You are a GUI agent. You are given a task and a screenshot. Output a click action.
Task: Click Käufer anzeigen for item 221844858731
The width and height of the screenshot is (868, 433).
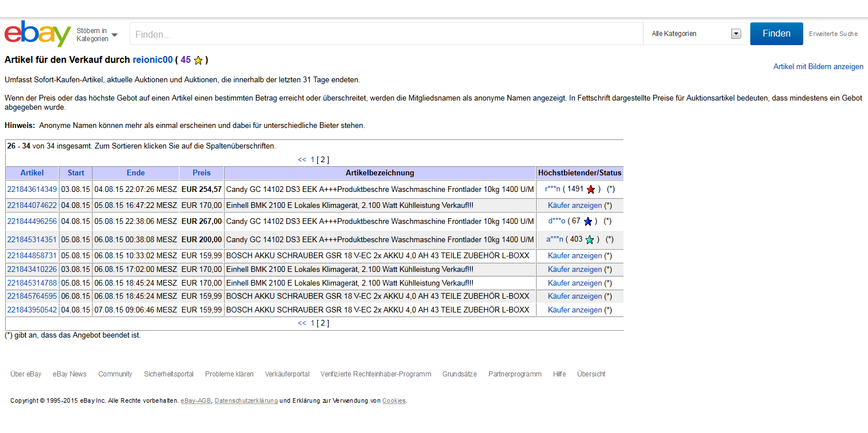(x=575, y=255)
